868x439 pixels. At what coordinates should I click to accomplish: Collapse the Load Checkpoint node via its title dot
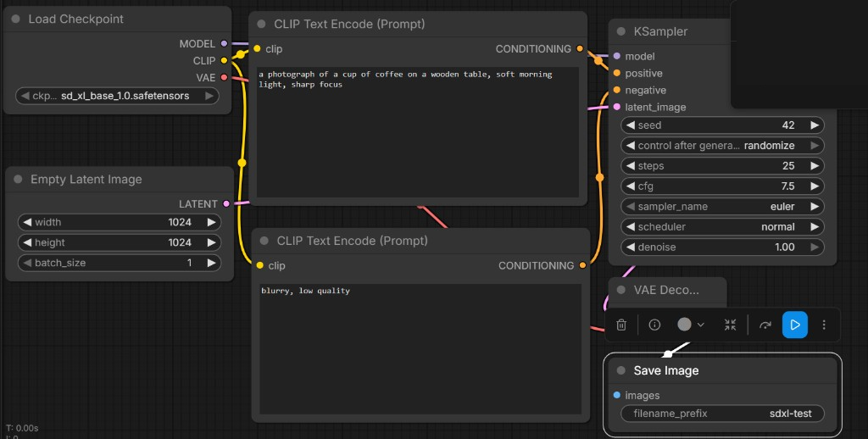pyautogui.click(x=15, y=19)
